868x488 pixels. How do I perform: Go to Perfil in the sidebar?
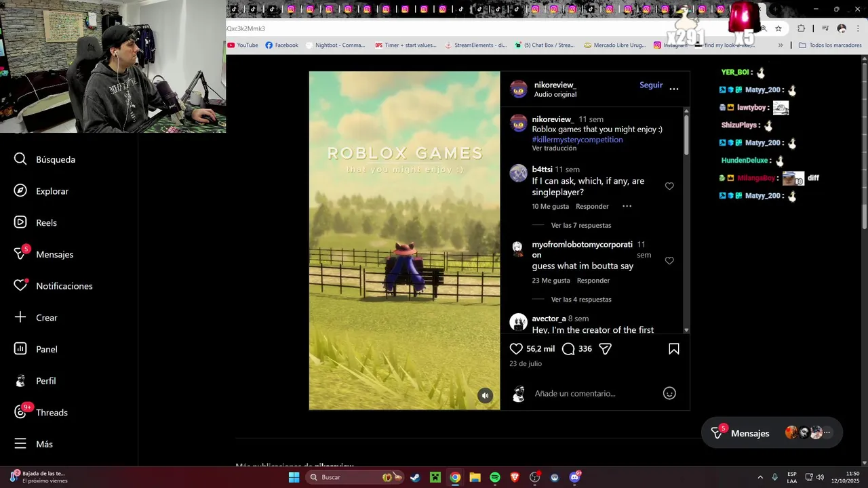coord(35,381)
